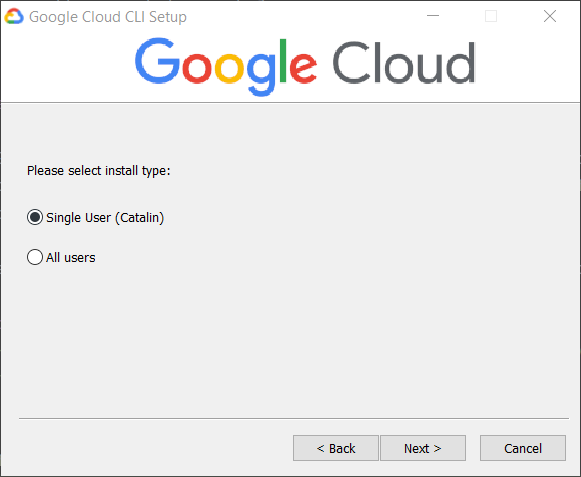
Task: Click the Google Cloud CLI Setup title text
Action: 108,17
